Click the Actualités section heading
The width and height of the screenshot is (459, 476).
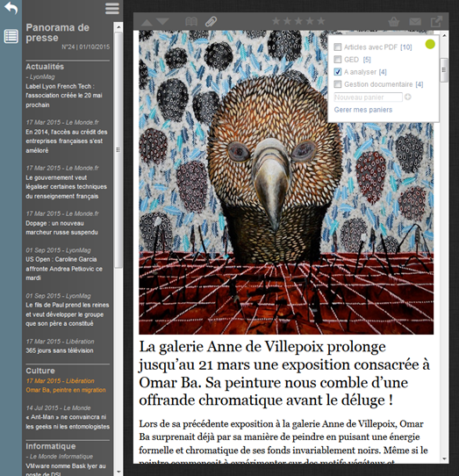pos(45,67)
